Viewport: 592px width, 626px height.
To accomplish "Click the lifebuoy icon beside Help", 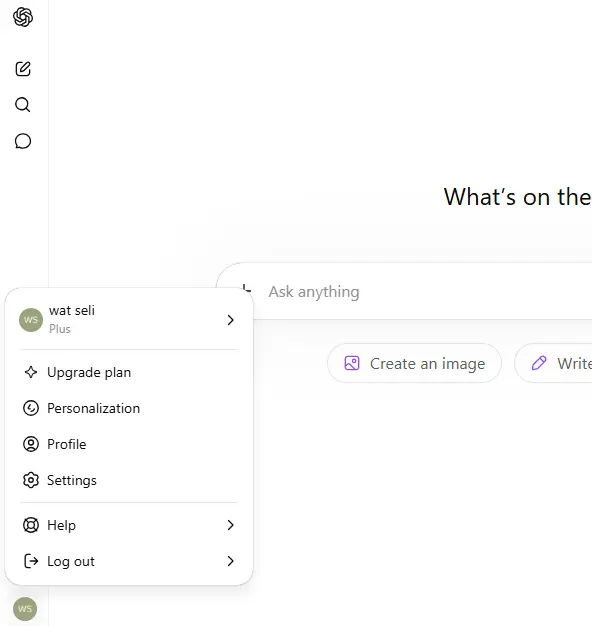I will click(x=31, y=525).
